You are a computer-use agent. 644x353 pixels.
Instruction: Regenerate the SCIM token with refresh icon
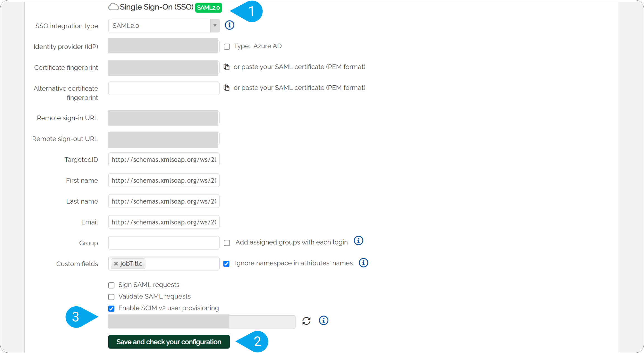click(x=306, y=321)
